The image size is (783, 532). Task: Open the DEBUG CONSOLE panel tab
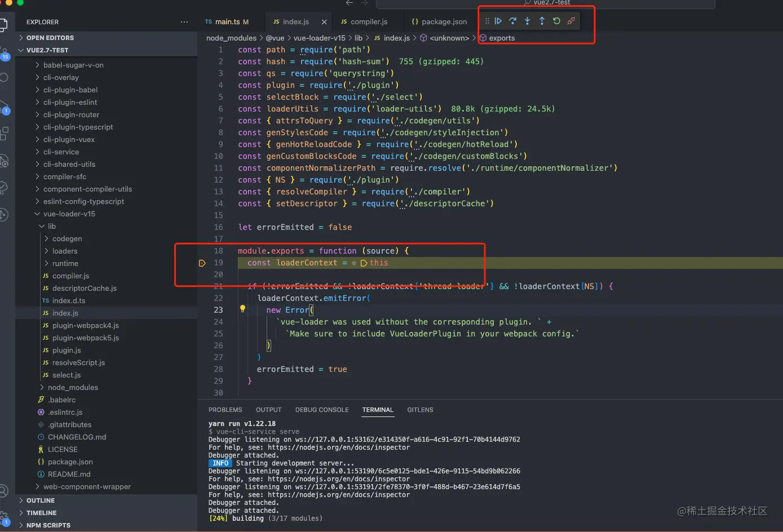tap(322, 410)
